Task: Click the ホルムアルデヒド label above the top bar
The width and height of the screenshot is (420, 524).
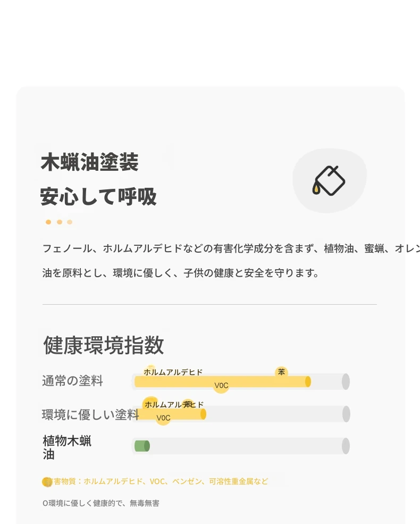Action: (173, 372)
